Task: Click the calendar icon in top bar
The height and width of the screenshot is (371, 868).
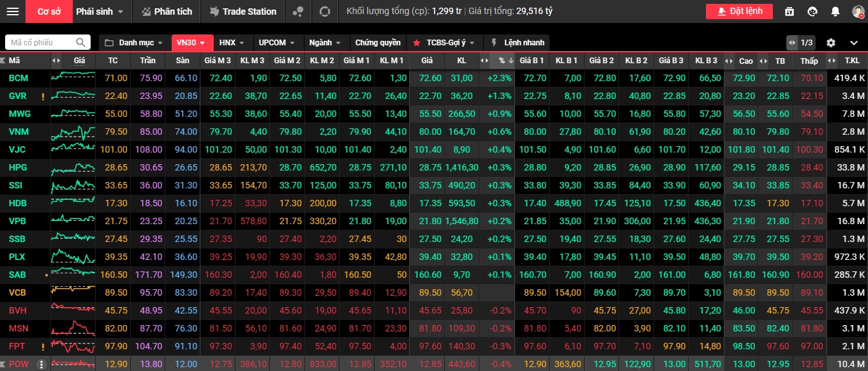Action: click(x=789, y=11)
